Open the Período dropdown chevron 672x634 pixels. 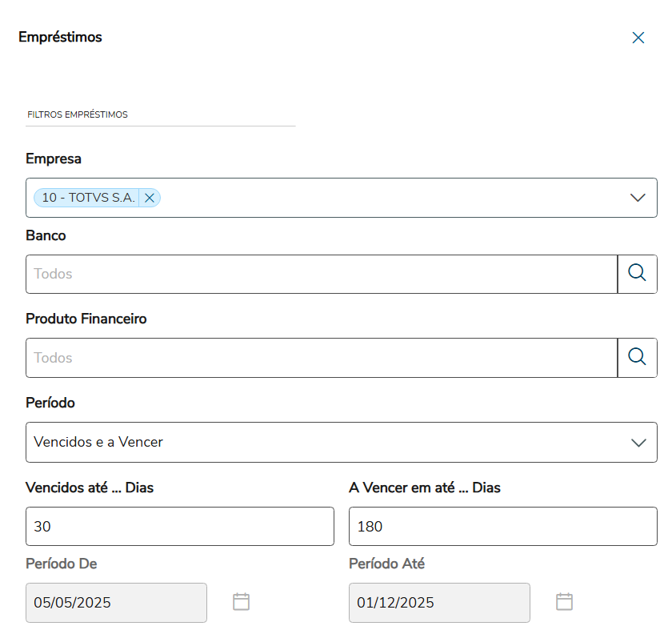point(638,442)
